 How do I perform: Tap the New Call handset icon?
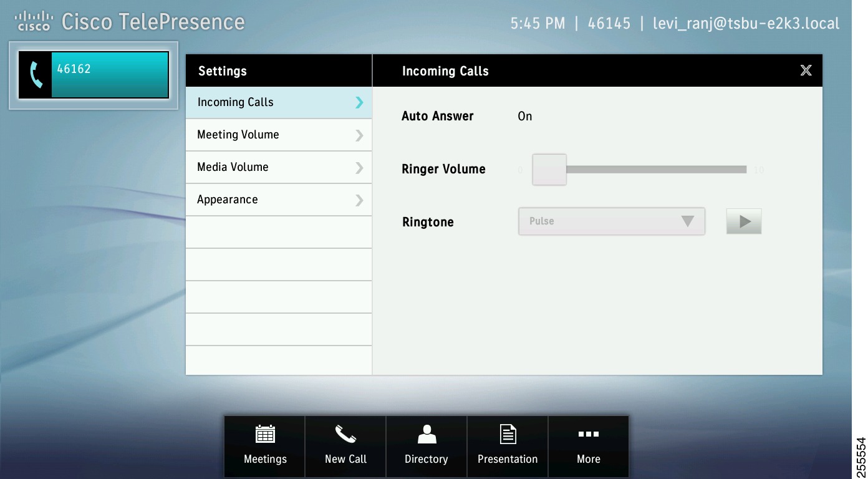[x=345, y=434]
